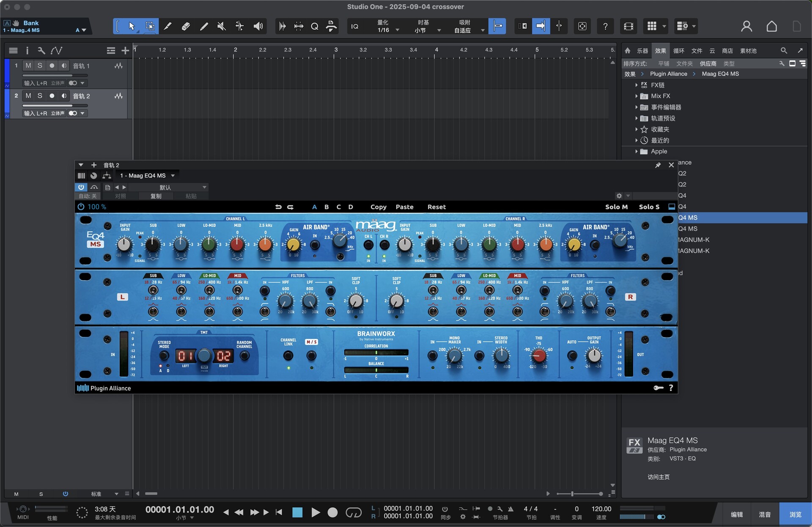Click plugin Paste button

tap(405, 207)
